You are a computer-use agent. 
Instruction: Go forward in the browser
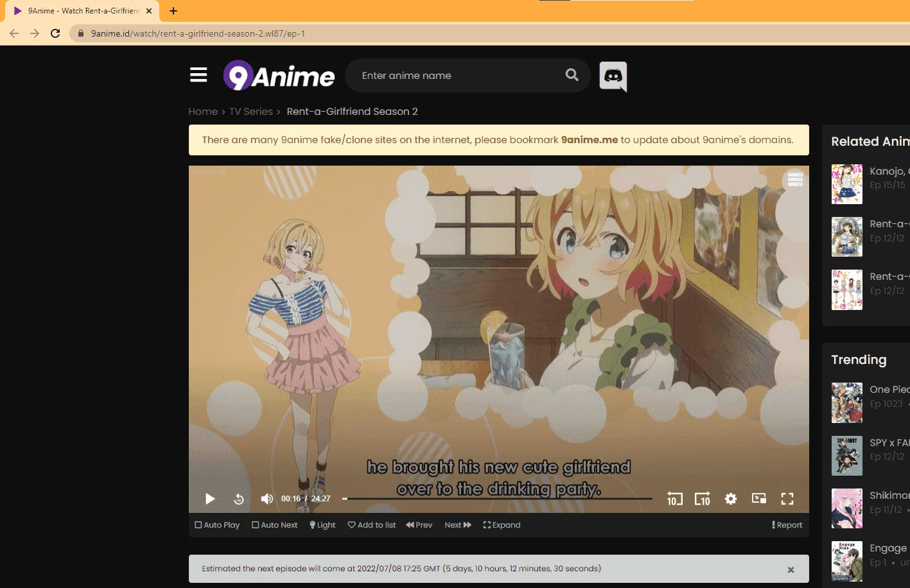point(35,33)
